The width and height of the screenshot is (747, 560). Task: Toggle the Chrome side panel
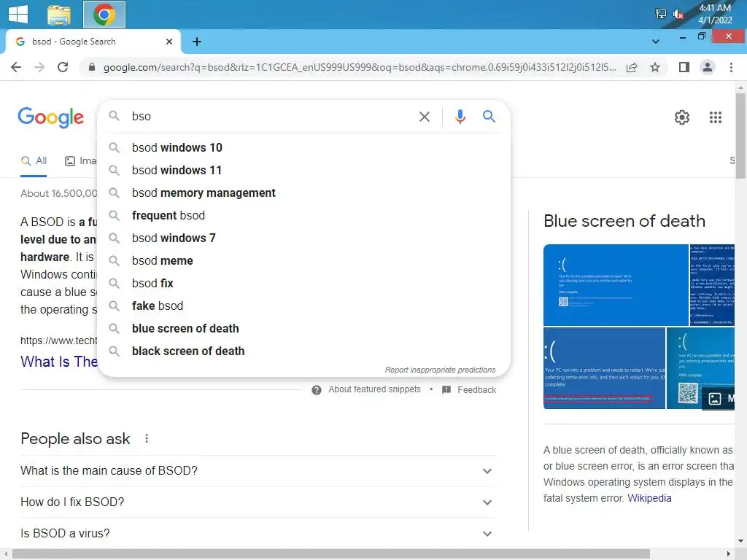(x=684, y=67)
